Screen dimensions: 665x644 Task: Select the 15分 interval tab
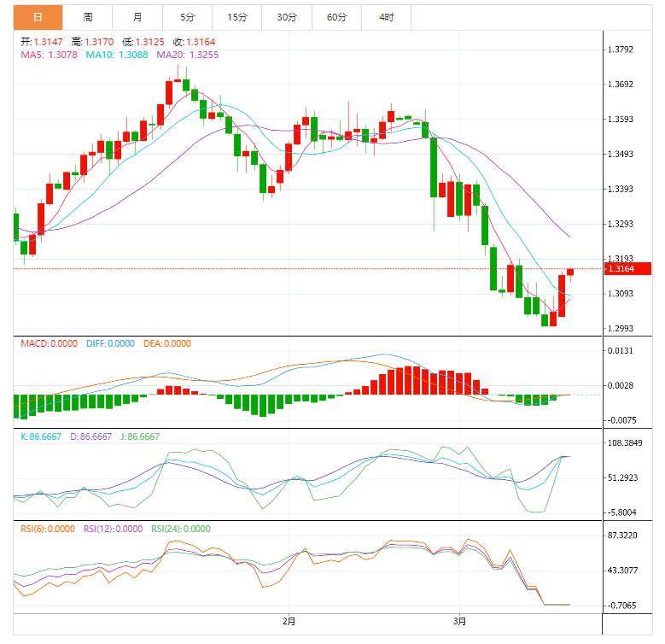click(x=237, y=17)
